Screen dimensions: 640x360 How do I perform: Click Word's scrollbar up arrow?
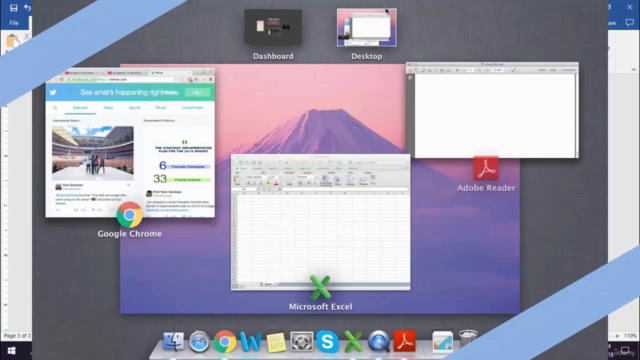(x=633, y=70)
